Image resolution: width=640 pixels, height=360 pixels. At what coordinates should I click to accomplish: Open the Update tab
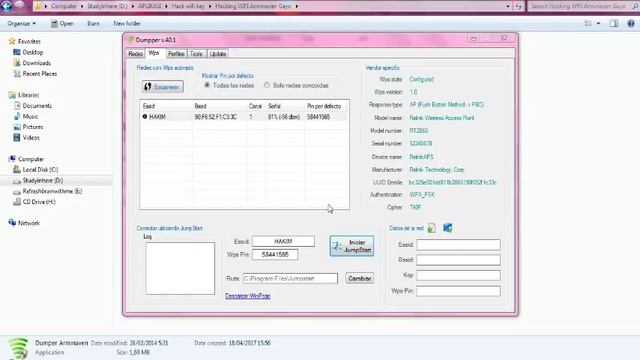pyautogui.click(x=218, y=54)
